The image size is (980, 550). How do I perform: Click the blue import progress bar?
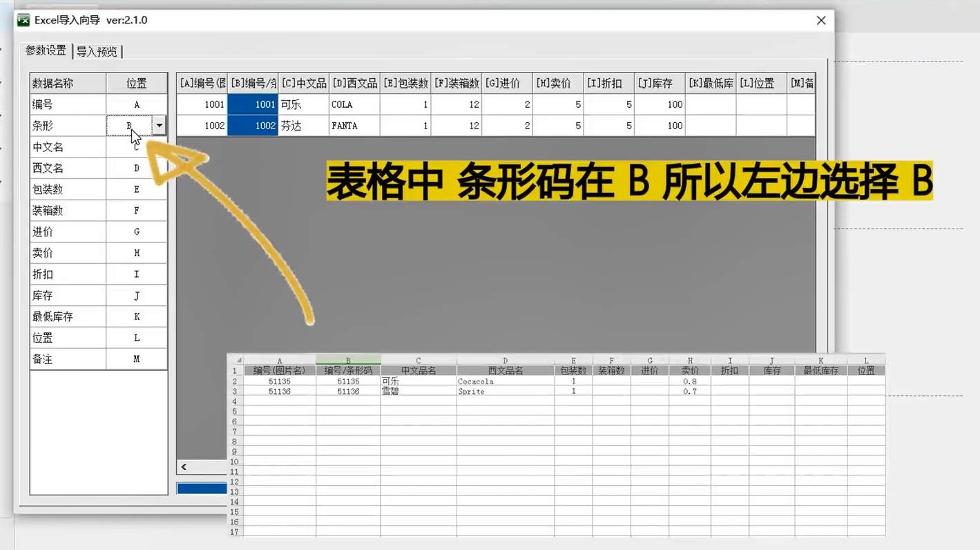(202, 488)
